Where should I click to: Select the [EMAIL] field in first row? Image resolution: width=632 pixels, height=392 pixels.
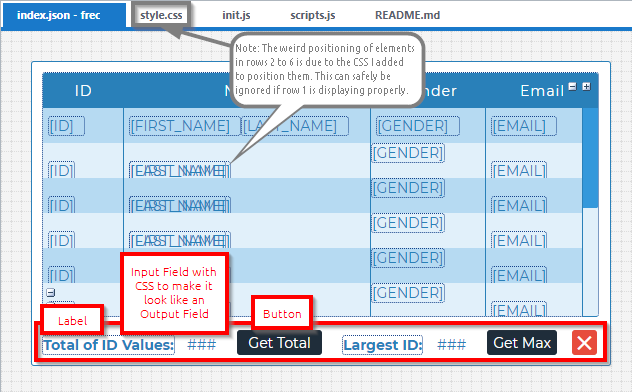coord(524,126)
